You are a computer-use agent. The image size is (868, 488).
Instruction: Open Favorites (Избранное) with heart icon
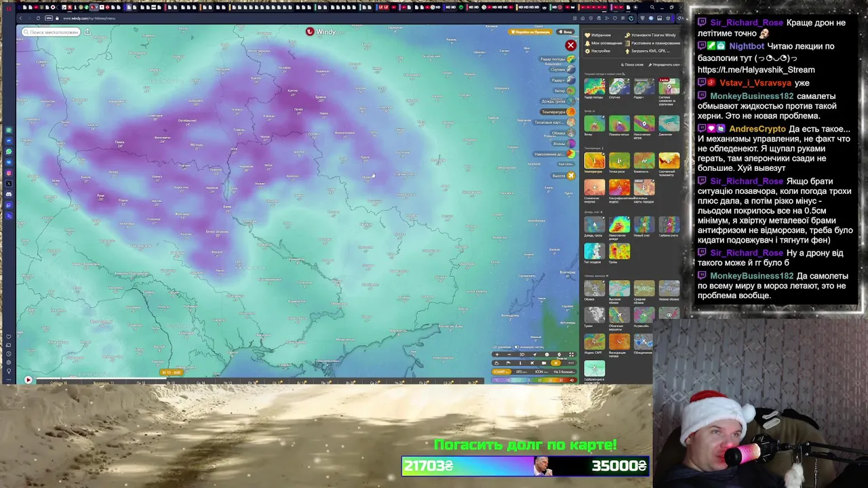click(597, 35)
